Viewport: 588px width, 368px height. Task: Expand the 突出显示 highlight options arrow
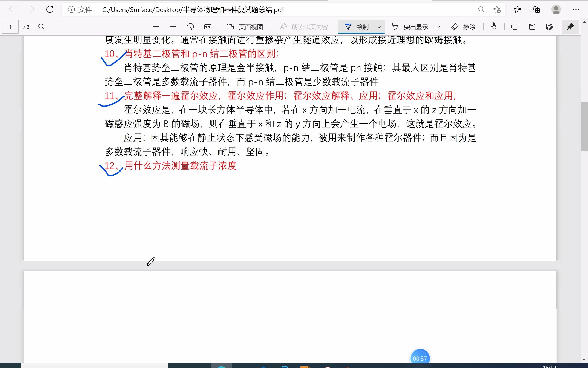click(x=438, y=27)
